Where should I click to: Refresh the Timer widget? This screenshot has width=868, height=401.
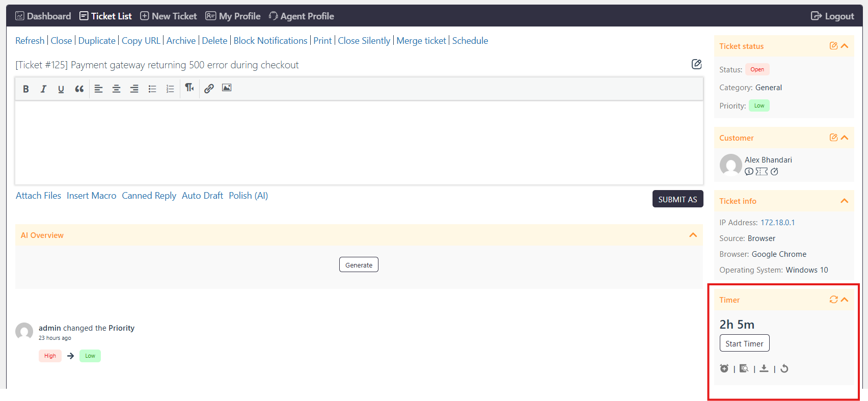pyautogui.click(x=833, y=300)
